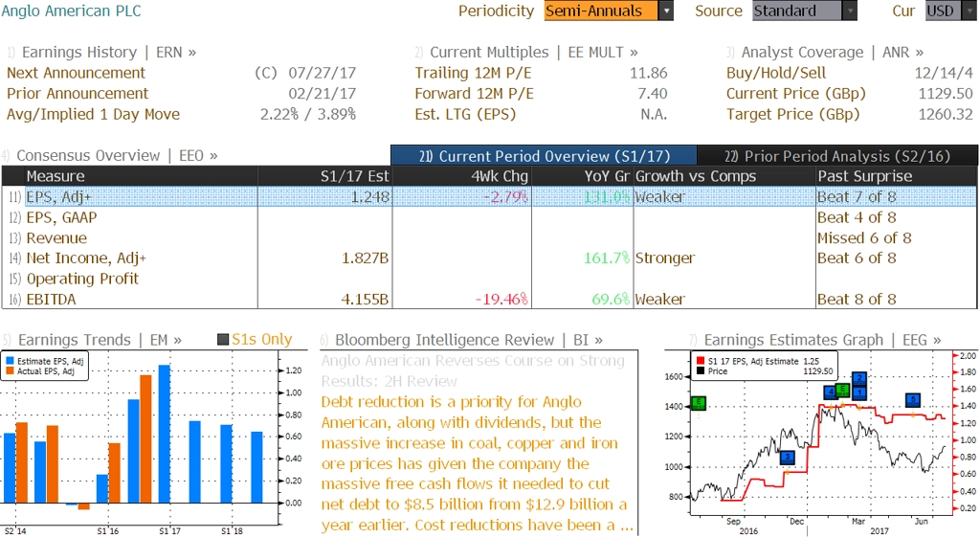Click the Anglo American PLC company title

pyautogui.click(x=71, y=11)
